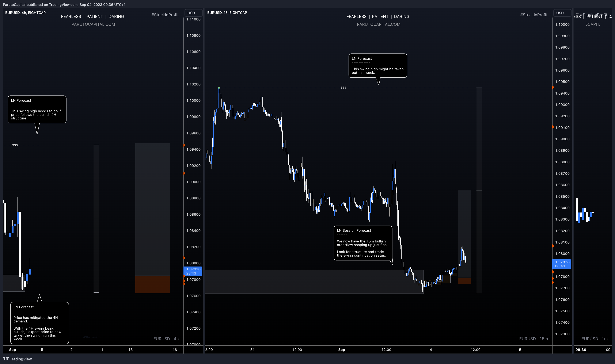Click the TradingView logo at bottom left
Image resolution: width=615 pixels, height=364 pixels.
point(18,359)
